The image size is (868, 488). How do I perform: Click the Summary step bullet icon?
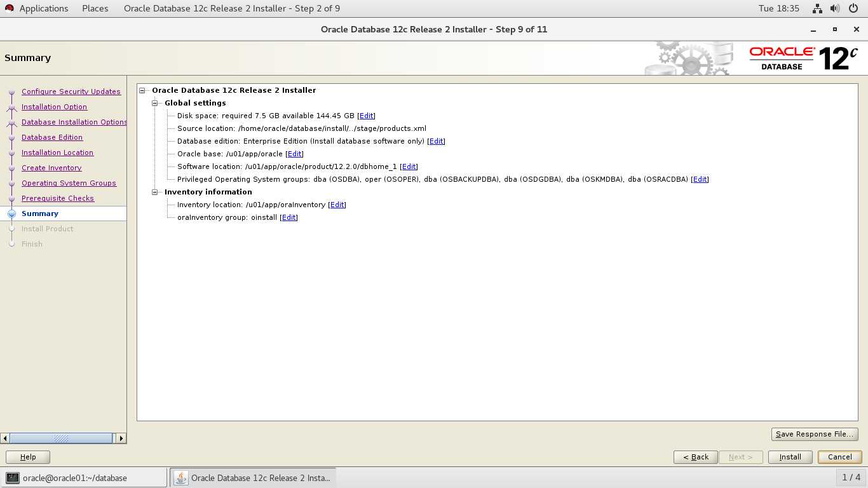click(x=11, y=213)
